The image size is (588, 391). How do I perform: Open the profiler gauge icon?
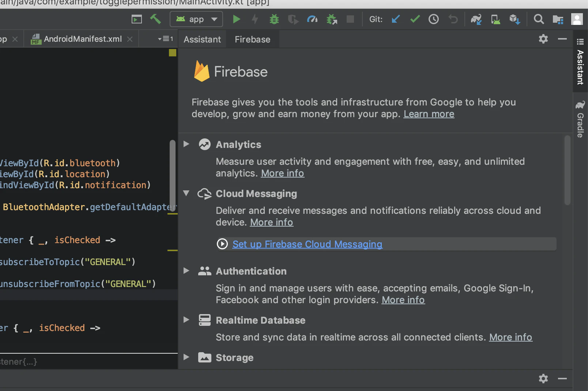(x=312, y=19)
